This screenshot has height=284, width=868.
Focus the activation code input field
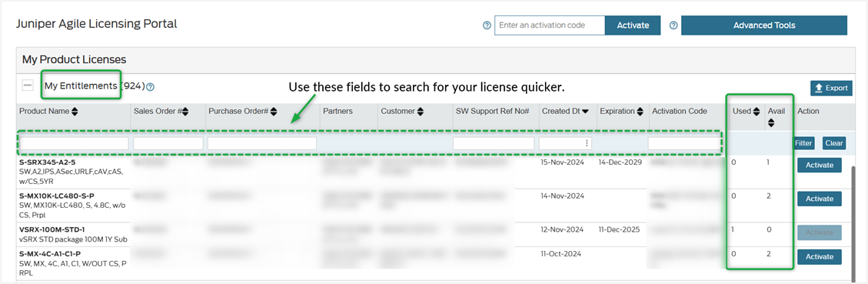(550, 25)
